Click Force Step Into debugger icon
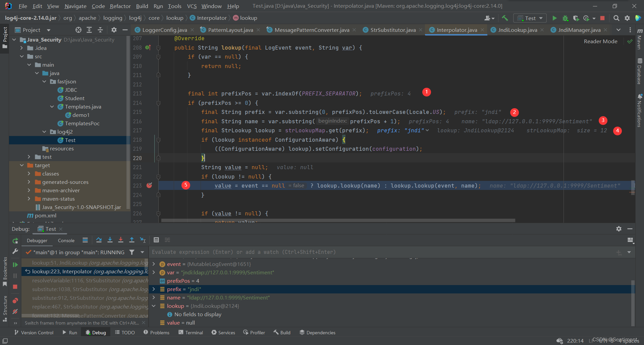 pyautogui.click(x=121, y=240)
